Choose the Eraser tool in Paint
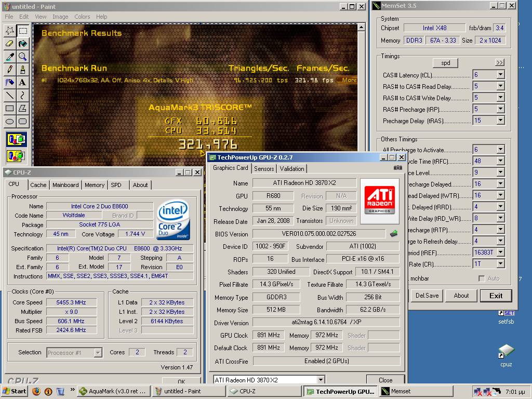This screenshot has width=532, height=399. pyautogui.click(x=10, y=44)
